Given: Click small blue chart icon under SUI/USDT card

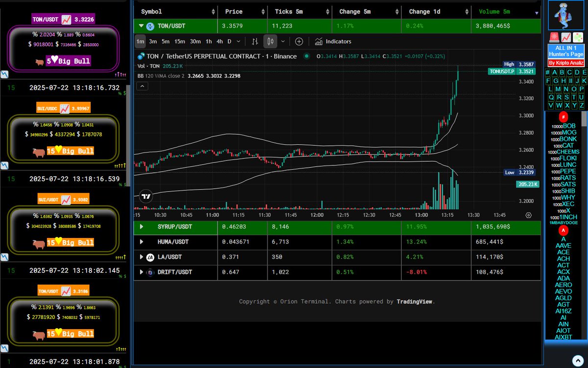Looking at the screenshot, I should point(4,257).
